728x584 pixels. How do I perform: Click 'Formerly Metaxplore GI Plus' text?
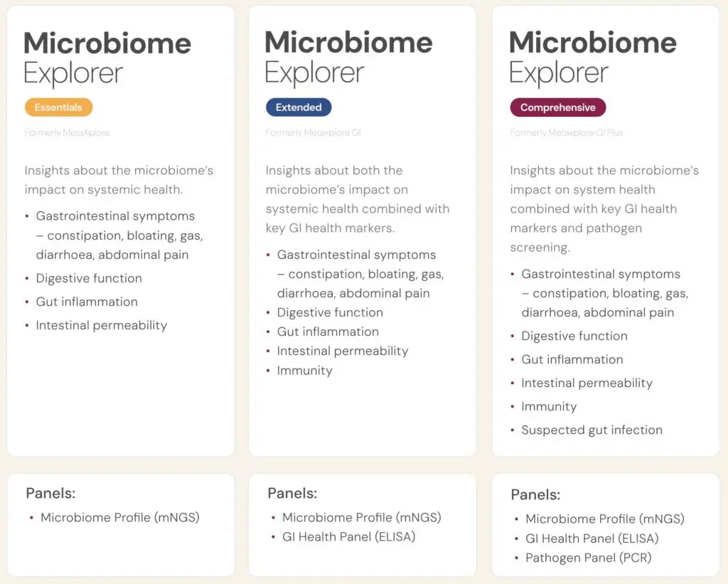pyautogui.click(x=567, y=133)
